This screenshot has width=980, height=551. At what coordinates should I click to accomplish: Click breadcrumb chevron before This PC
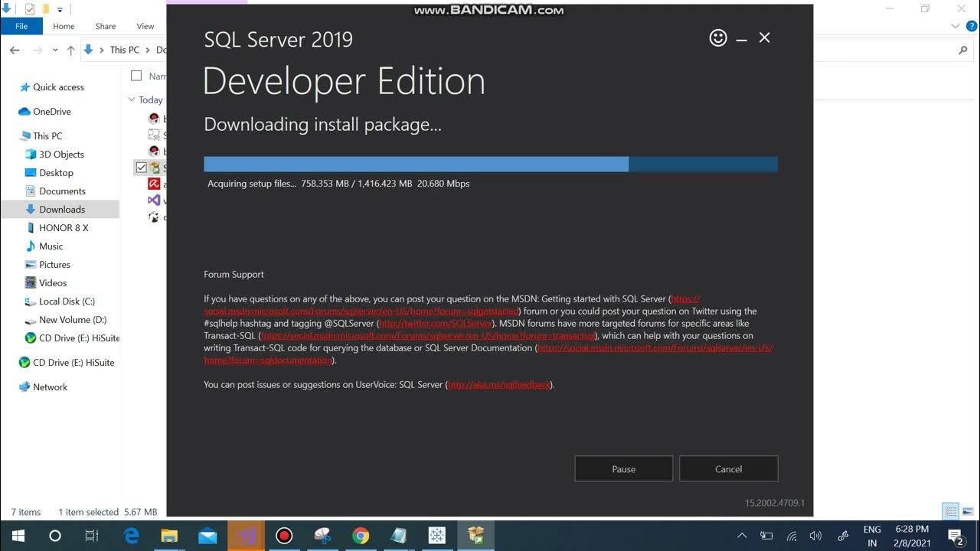(x=103, y=50)
